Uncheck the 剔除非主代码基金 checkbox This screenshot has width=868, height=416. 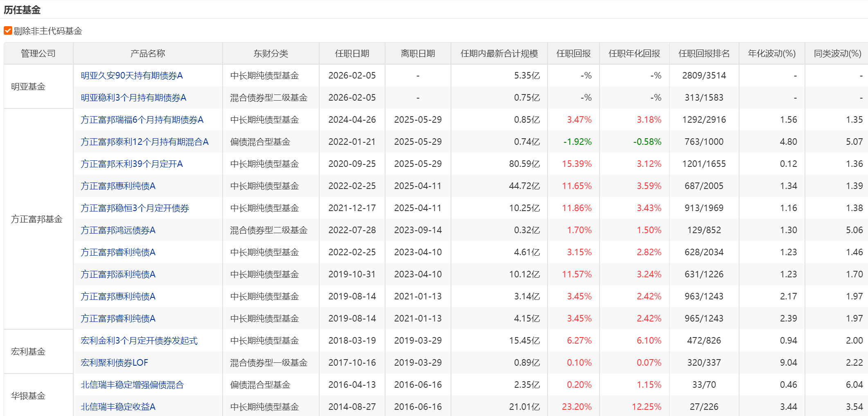(8, 31)
